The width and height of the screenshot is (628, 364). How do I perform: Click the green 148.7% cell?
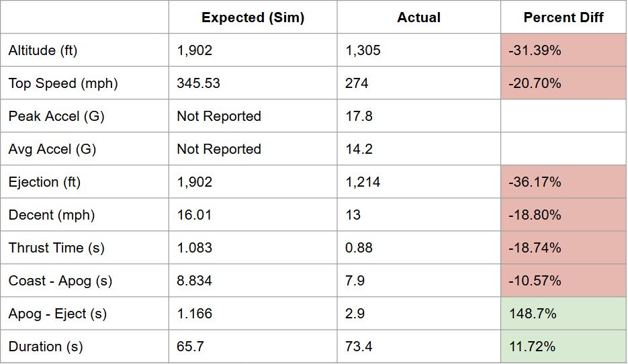(563, 313)
